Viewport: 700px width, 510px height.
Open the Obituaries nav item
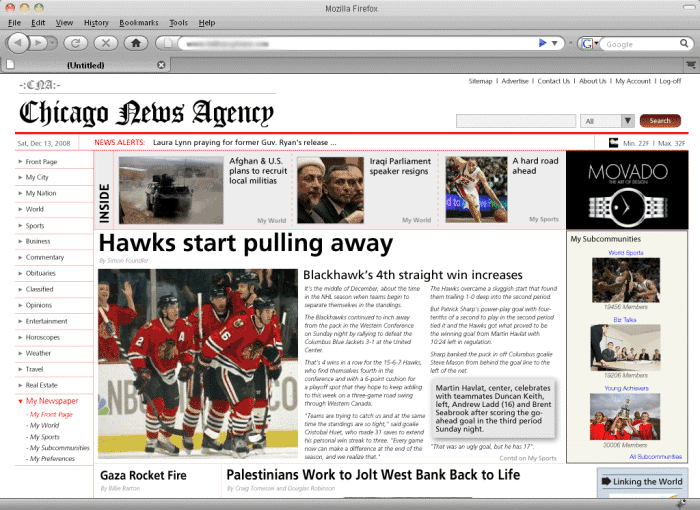[41, 273]
